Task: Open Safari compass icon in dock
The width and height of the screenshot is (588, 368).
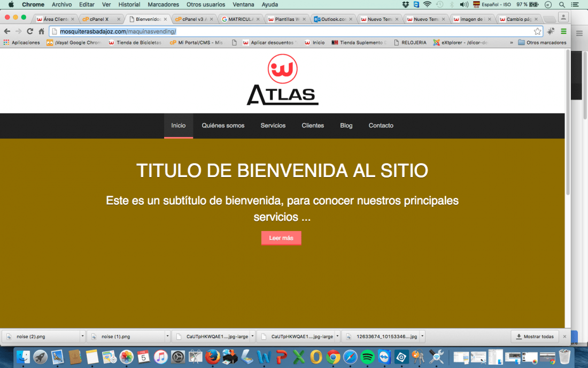Action: (350, 357)
